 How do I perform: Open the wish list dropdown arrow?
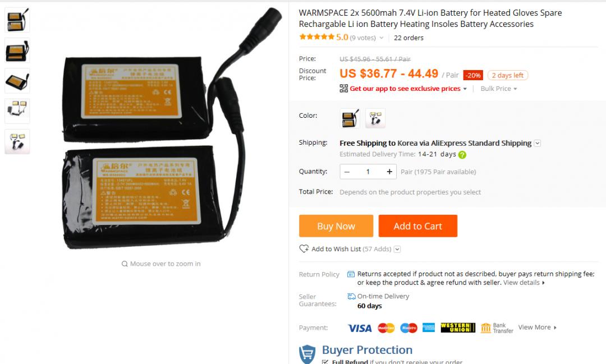pyautogui.click(x=397, y=249)
